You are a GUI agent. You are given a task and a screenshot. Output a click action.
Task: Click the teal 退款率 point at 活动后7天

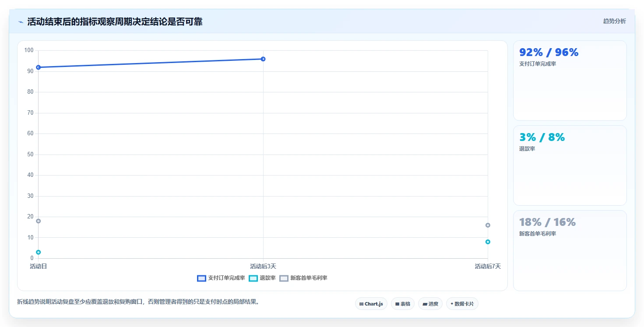[488, 242]
